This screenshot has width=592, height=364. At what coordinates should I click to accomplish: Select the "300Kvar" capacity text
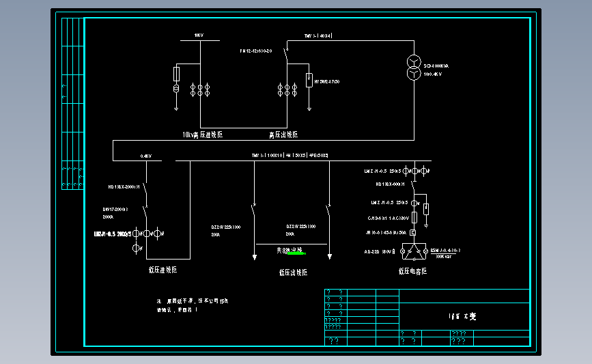click(443, 256)
